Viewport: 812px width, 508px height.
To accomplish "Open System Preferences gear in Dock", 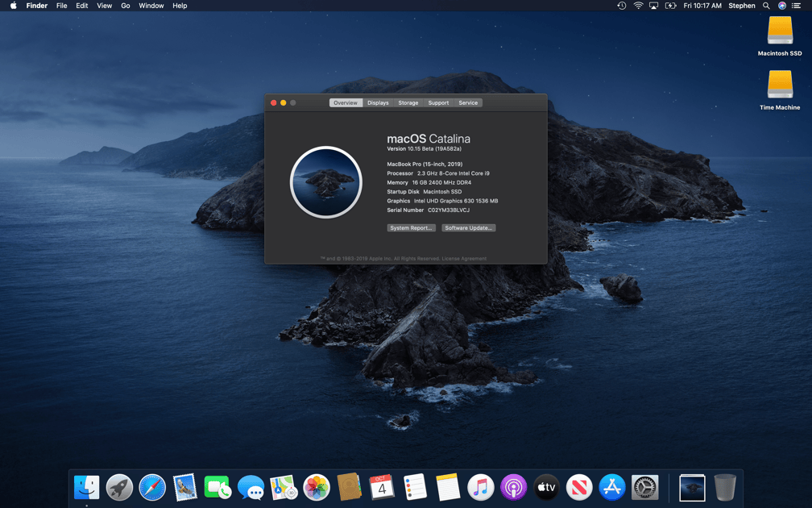I will (x=644, y=487).
